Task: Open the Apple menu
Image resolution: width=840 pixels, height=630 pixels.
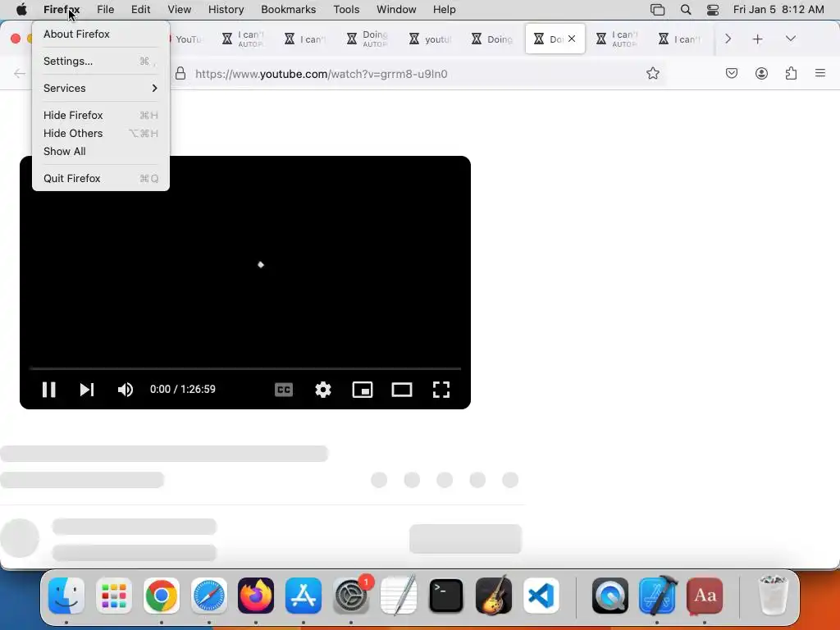Action: [x=21, y=10]
